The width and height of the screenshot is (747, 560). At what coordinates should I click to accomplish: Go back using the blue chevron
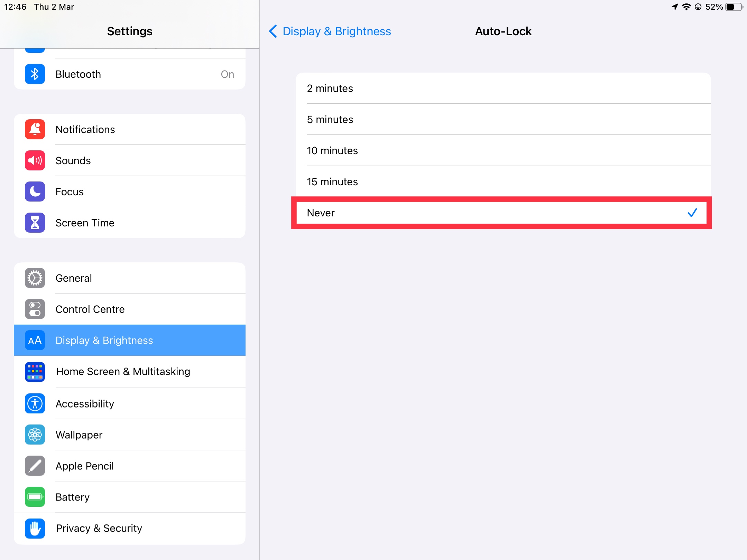pos(273,31)
